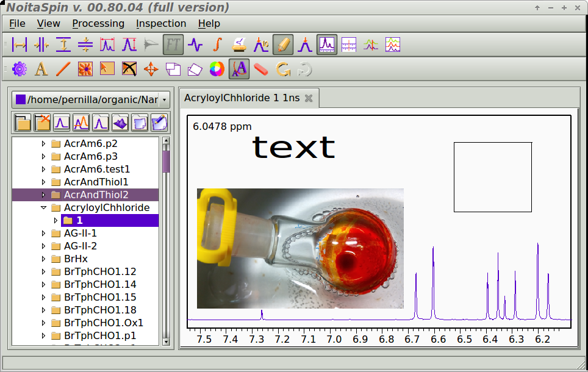The height and width of the screenshot is (372, 588).
Task: Click the blank purple page folder icon
Action: coord(140,123)
